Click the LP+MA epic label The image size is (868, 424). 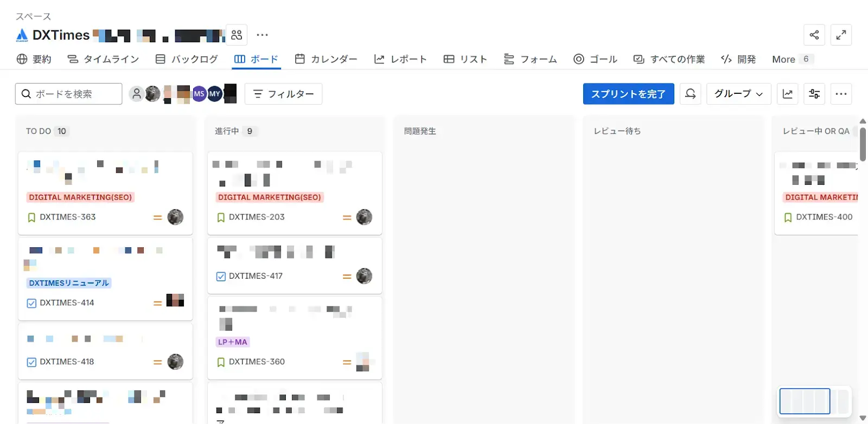[x=233, y=342]
